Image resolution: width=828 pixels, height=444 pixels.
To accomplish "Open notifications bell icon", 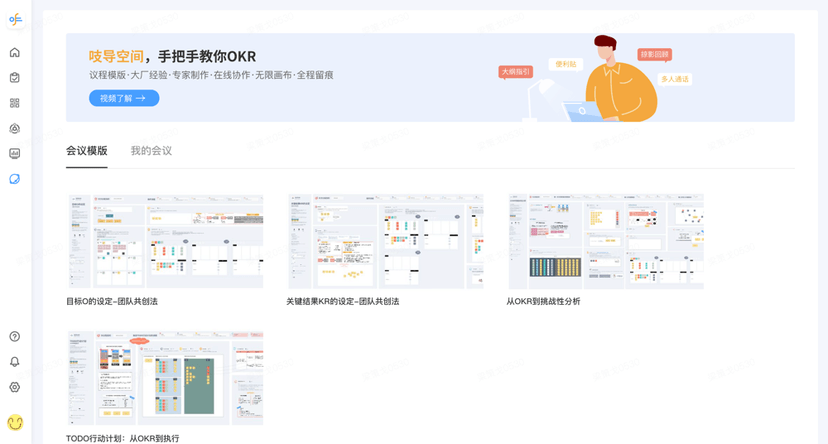I will pos(15,362).
